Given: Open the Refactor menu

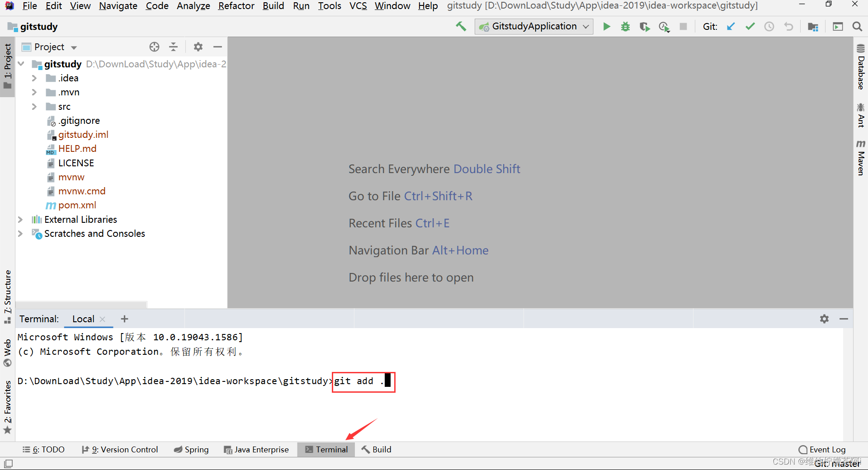Looking at the screenshot, I should (236, 6).
